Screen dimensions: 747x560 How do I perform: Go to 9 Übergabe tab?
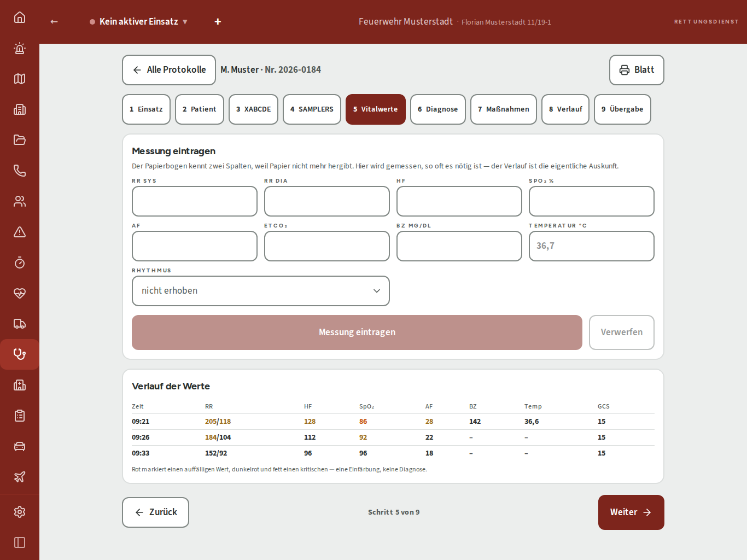pyautogui.click(x=622, y=109)
